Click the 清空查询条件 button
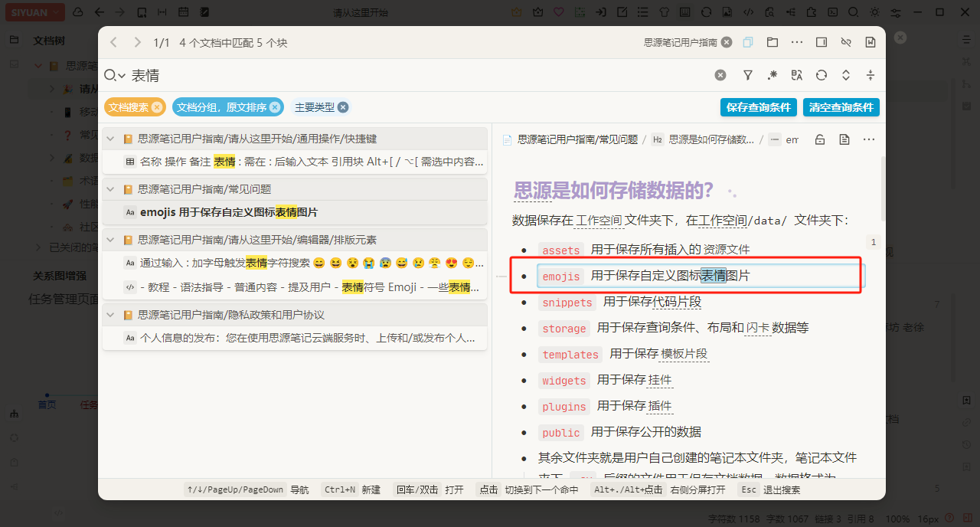 click(x=841, y=107)
